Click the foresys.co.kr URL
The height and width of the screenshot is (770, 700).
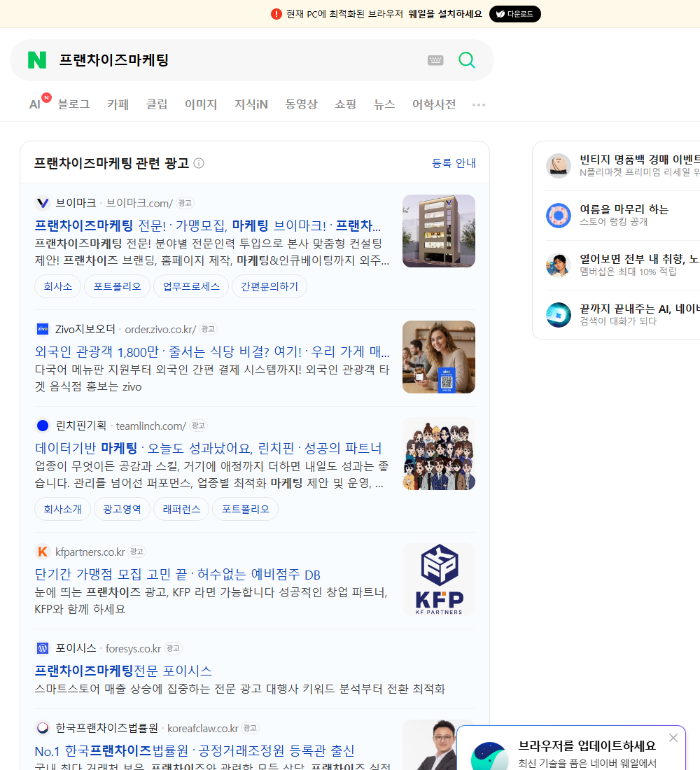click(x=133, y=648)
